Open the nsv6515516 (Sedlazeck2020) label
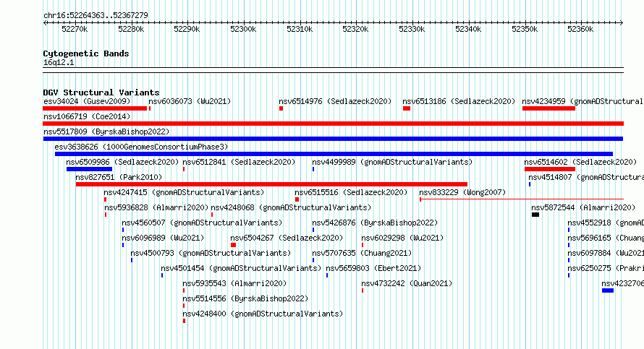Viewport: 644px width, 349px height. [351, 192]
